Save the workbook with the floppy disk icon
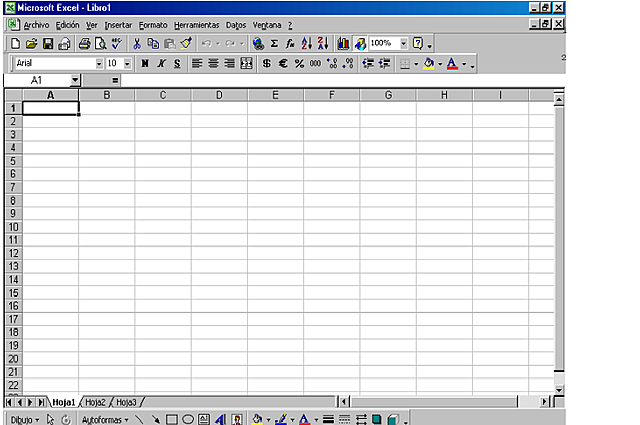 point(48,43)
